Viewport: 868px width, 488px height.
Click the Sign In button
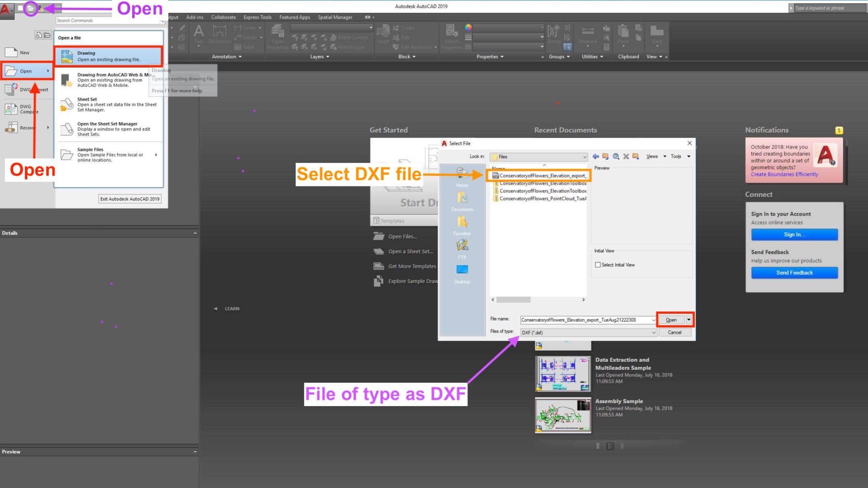pos(794,234)
